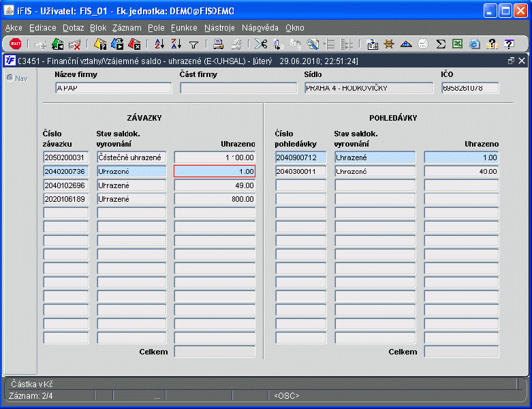
Task: Click the red-outlined Uhrazeno 1.00 liability cell
Action: (x=215, y=171)
